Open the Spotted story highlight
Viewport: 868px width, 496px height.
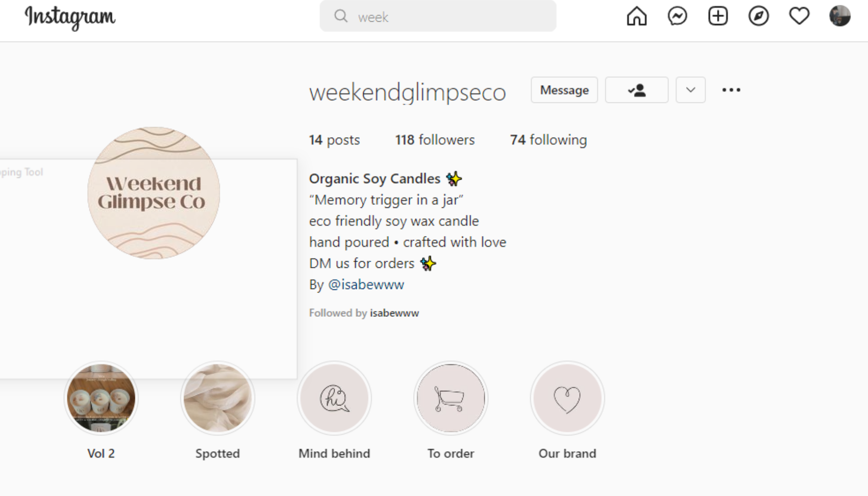(217, 398)
